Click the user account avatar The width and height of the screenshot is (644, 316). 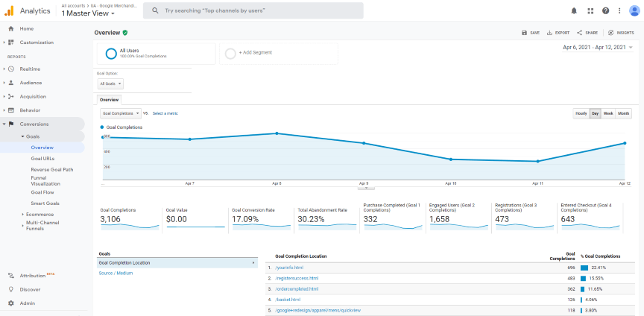pyautogui.click(x=634, y=11)
